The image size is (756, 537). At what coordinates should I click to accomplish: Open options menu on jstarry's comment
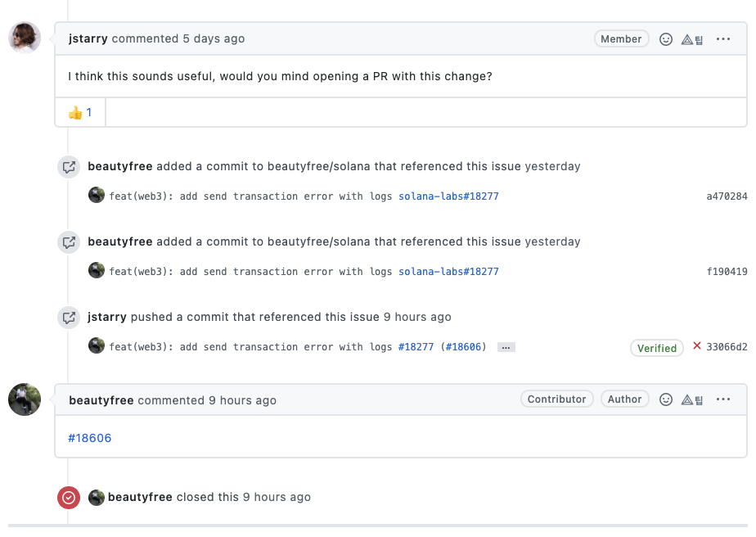point(723,38)
